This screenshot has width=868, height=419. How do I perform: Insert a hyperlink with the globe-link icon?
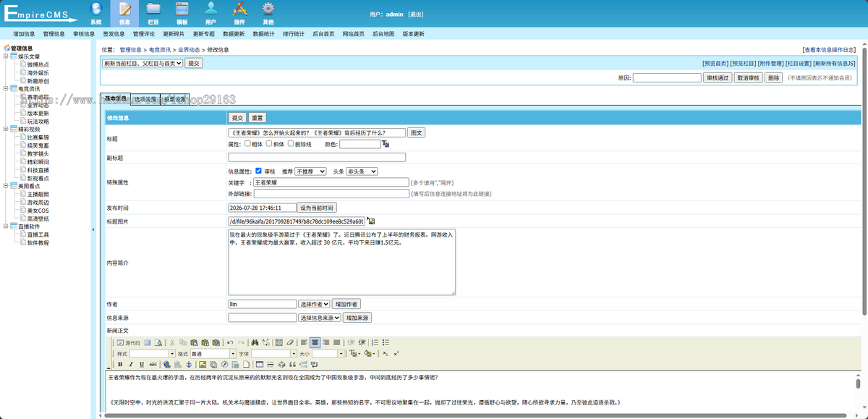tap(167, 364)
